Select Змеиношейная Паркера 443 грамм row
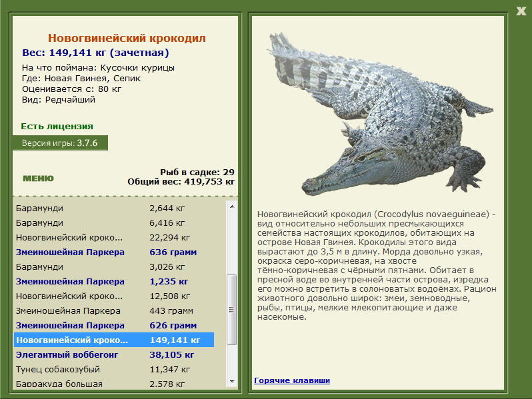532x399 pixels. (x=113, y=310)
